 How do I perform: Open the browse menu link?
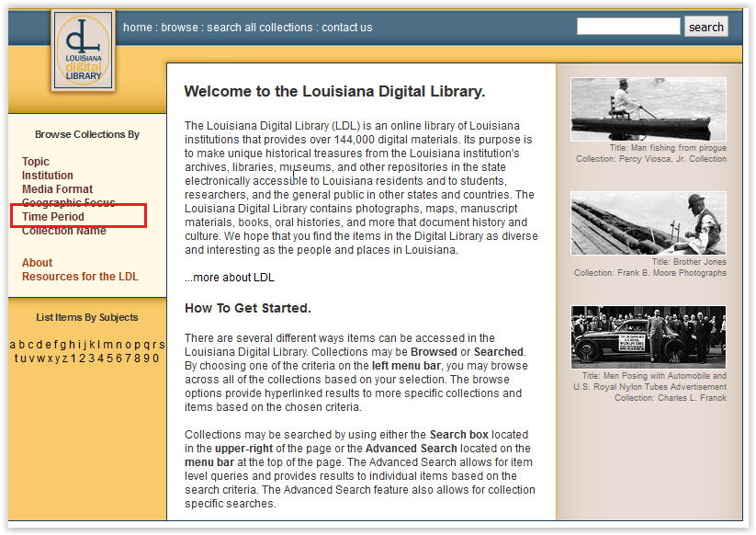click(x=179, y=28)
